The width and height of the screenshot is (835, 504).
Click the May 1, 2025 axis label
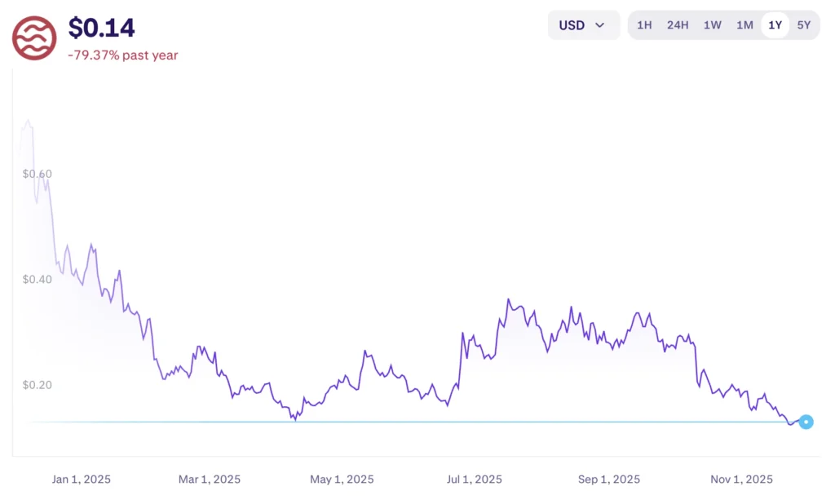(342, 480)
